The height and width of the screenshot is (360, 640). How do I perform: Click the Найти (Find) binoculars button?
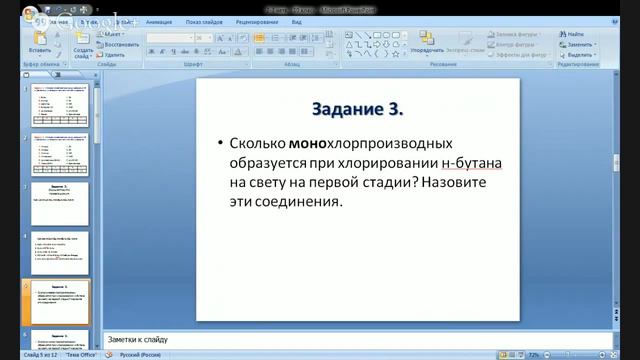click(571, 34)
